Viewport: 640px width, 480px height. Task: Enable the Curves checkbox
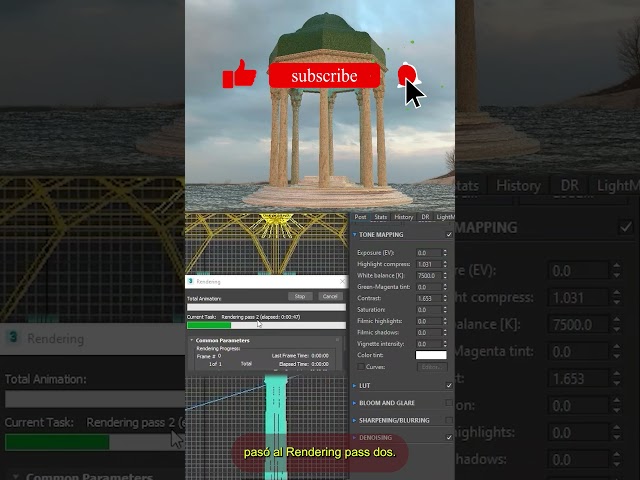(x=361, y=367)
